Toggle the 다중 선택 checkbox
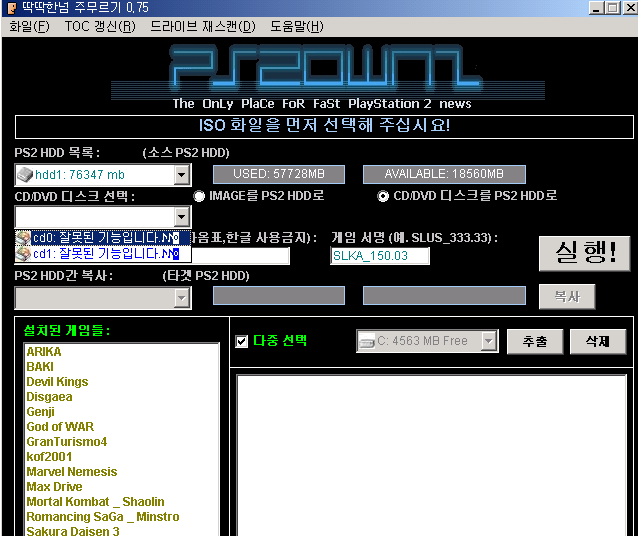 point(242,341)
